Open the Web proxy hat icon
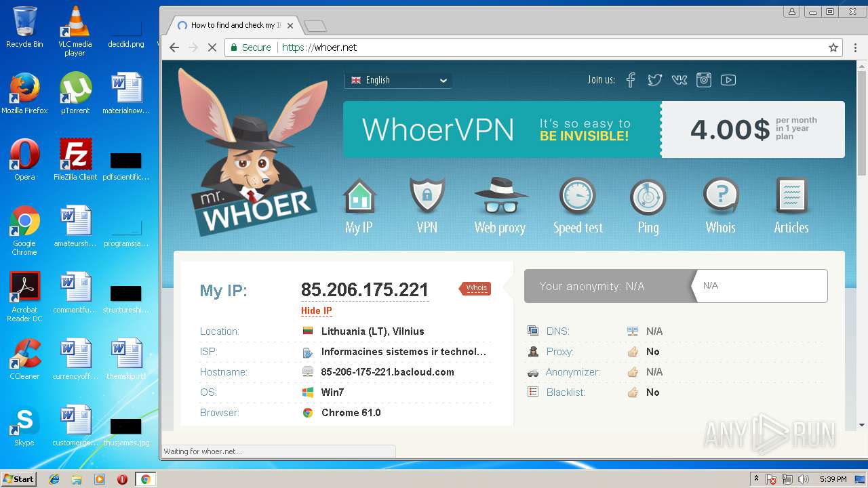Image resolution: width=868 pixels, height=488 pixels. tap(500, 197)
